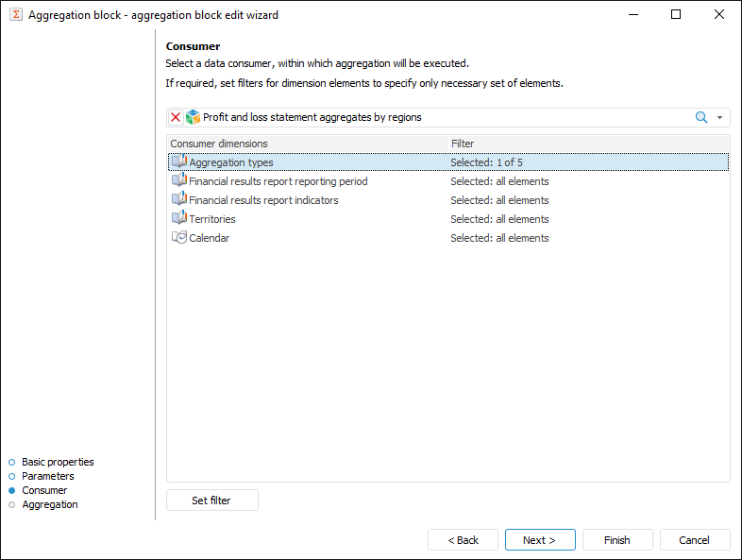Screen dimensions: 742x560
Task: Click the magnifier search icon
Action: point(701,117)
